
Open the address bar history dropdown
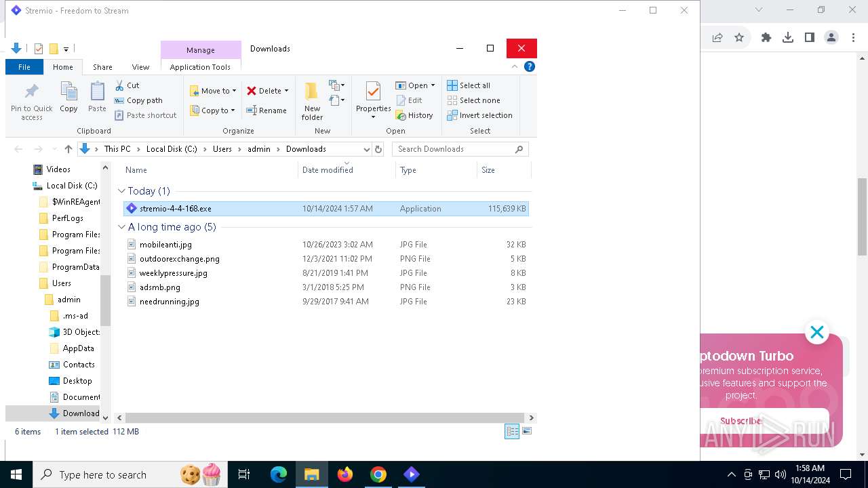coord(366,149)
